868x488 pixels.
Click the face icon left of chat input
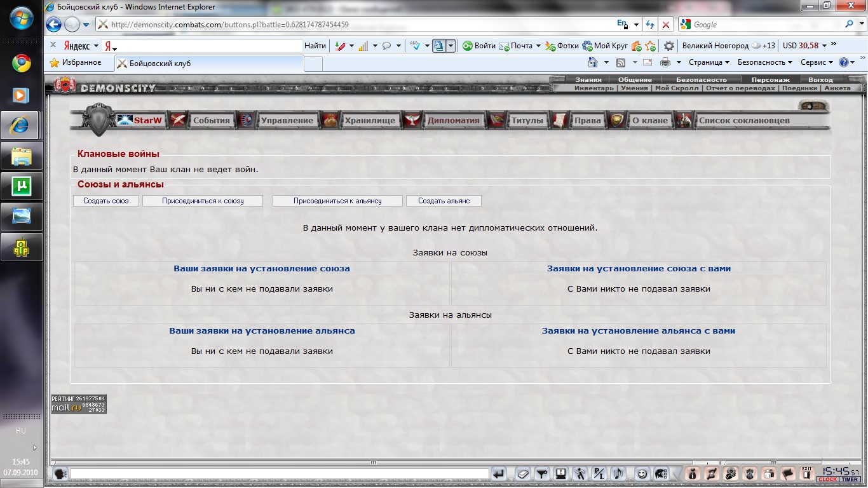[60, 473]
